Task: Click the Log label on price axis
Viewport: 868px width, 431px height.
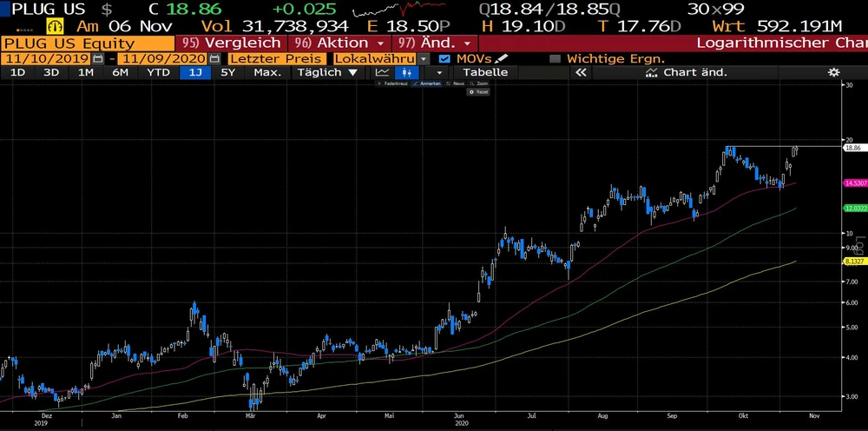Action: pyautogui.click(x=859, y=245)
